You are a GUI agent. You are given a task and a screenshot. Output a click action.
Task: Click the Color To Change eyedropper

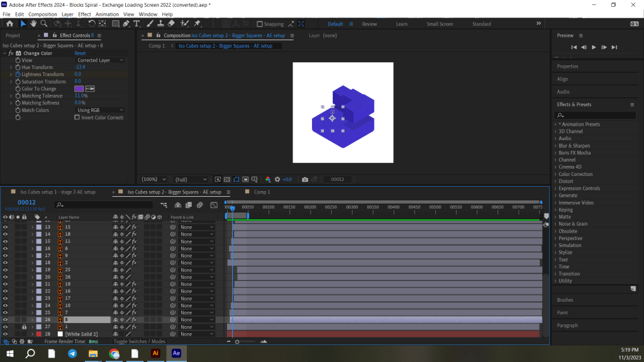click(90, 89)
